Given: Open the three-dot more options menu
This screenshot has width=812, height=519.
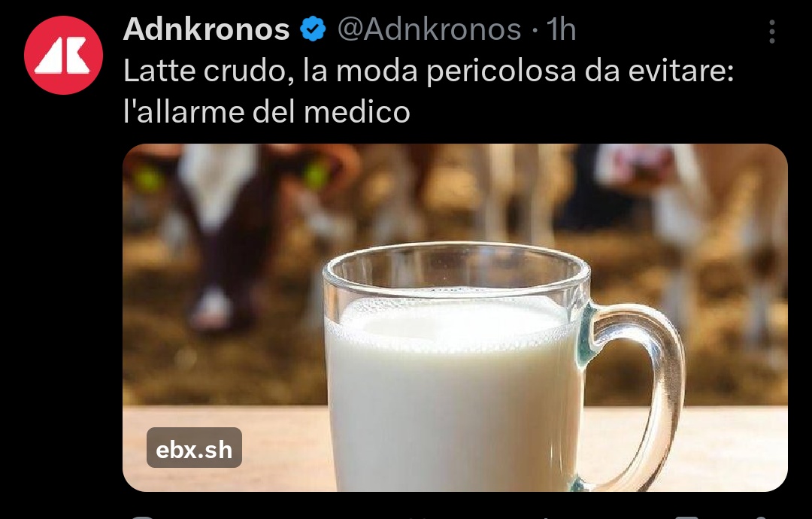Looking at the screenshot, I should pyautogui.click(x=771, y=32).
